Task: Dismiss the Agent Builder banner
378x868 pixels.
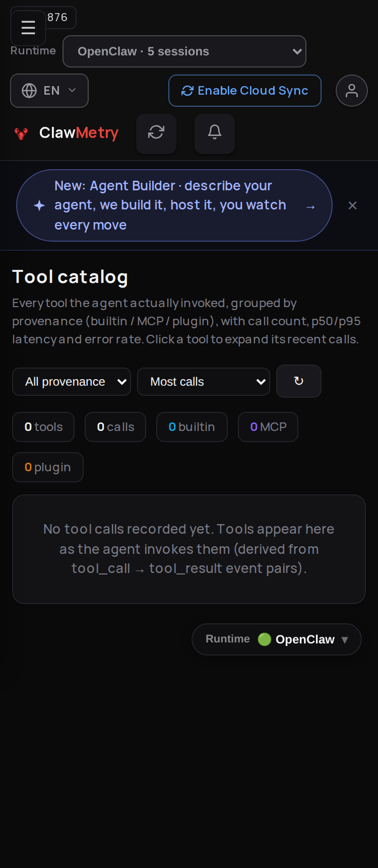Action: 353,205
